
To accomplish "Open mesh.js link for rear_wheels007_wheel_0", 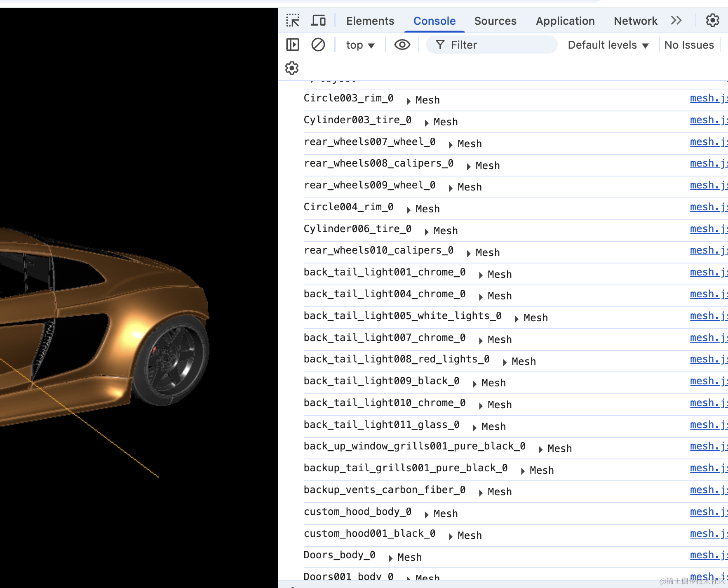I will [x=709, y=142].
